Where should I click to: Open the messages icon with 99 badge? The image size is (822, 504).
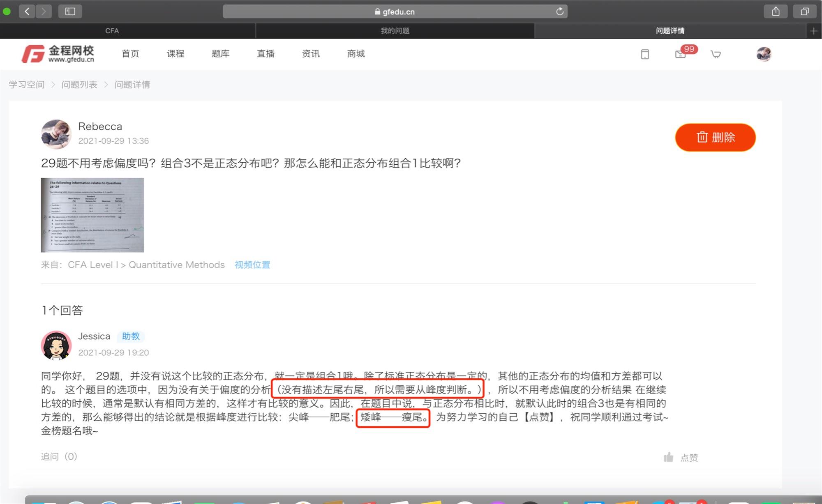681,54
